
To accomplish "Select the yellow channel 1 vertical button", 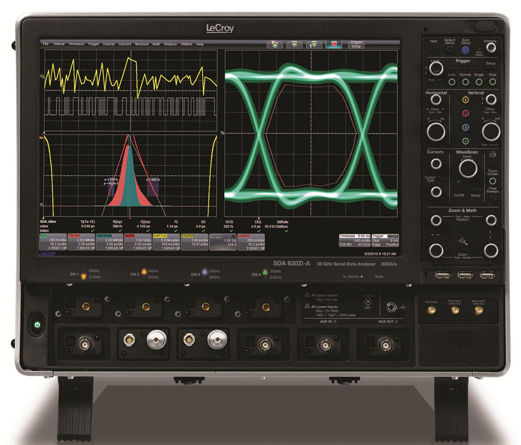I will (465, 100).
